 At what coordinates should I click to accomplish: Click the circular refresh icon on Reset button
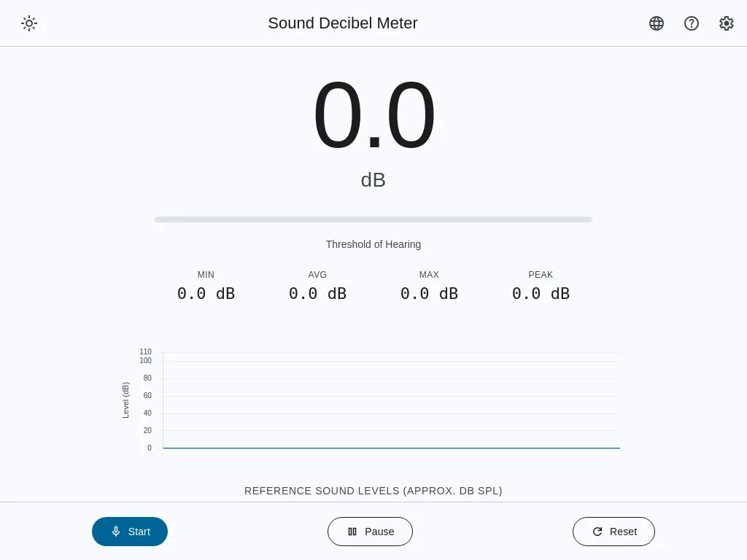pyautogui.click(x=597, y=532)
